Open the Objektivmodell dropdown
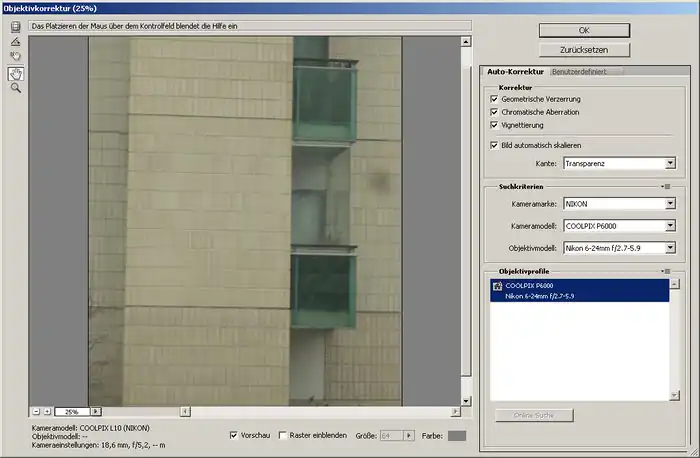700x458 pixels. pyautogui.click(x=619, y=248)
